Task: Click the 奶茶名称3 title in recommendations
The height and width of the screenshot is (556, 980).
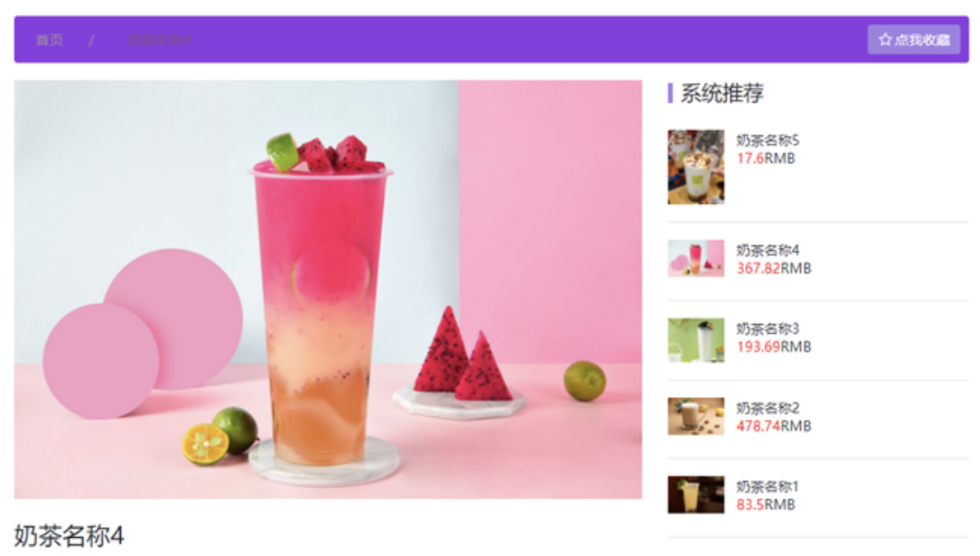Action: pos(768,328)
